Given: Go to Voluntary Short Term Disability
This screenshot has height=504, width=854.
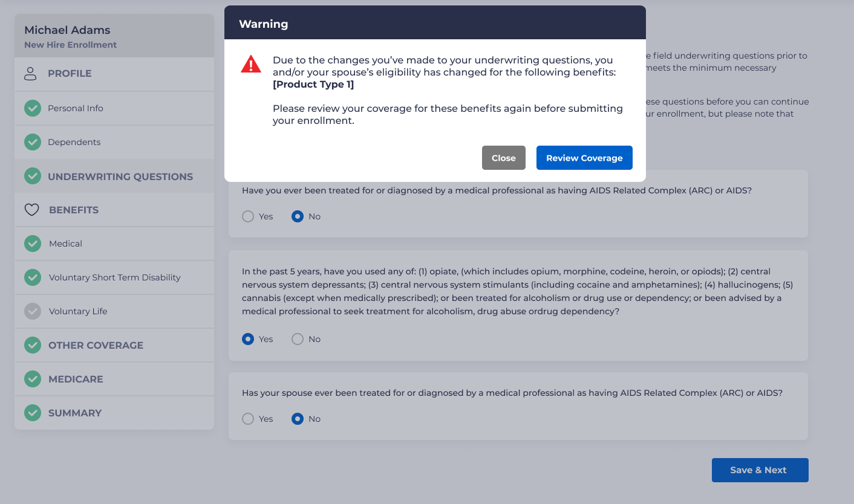Looking at the screenshot, I should (x=114, y=277).
